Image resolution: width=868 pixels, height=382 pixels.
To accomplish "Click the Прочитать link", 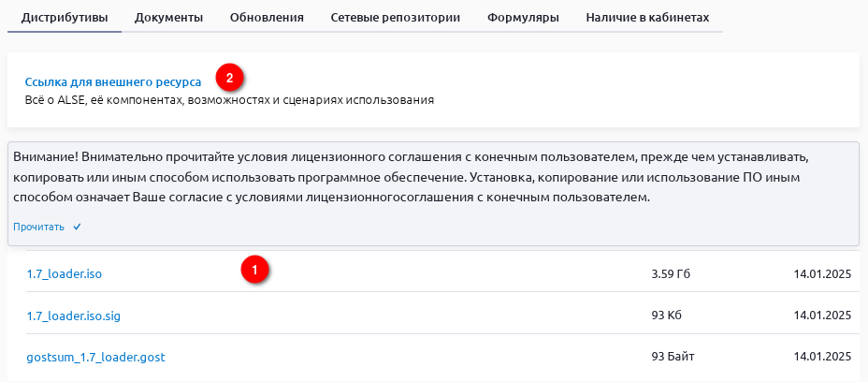I will coord(39,227).
